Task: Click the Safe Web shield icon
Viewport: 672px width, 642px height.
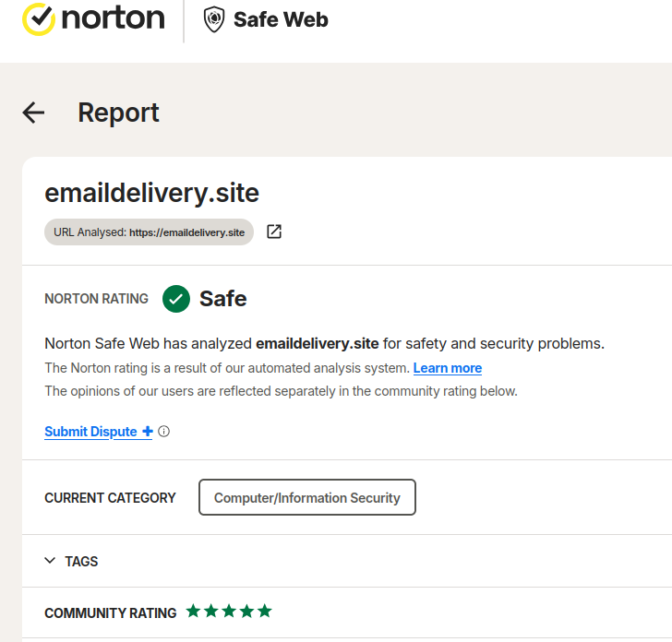Action: 213,20
